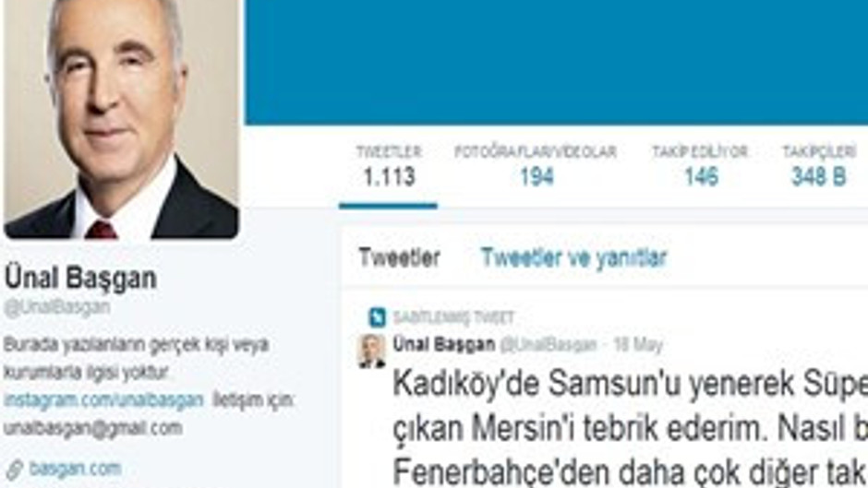Click the @UnalBasgan handle under profile name
868x488 pixels.
pyautogui.click(x=57, y=307)
